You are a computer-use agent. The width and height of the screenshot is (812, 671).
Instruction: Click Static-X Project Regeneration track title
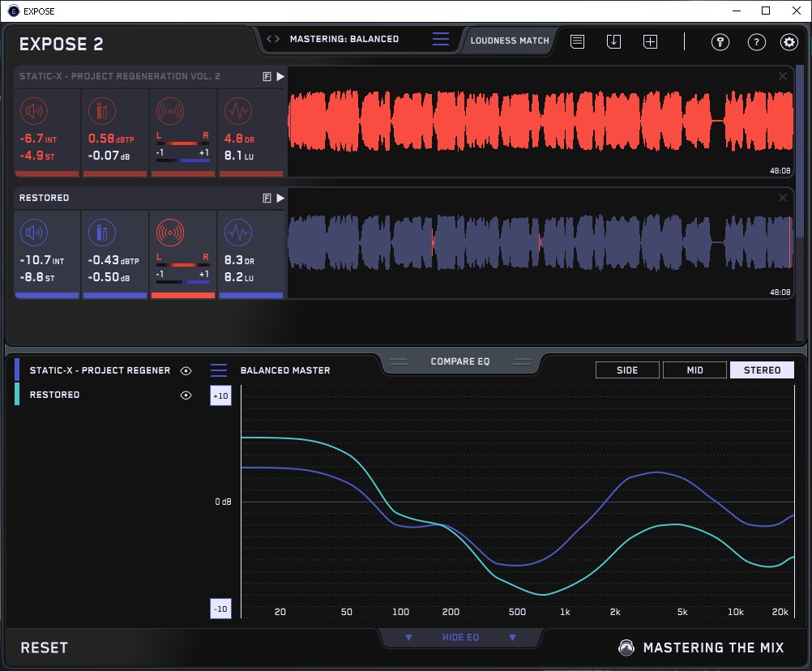[x=120, y=76]
